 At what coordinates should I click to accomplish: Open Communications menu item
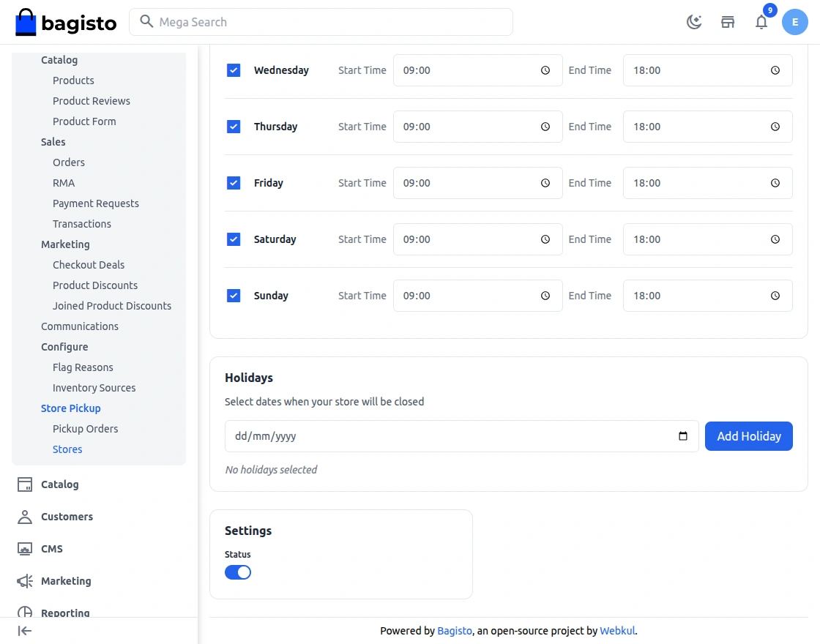(80, 326)
